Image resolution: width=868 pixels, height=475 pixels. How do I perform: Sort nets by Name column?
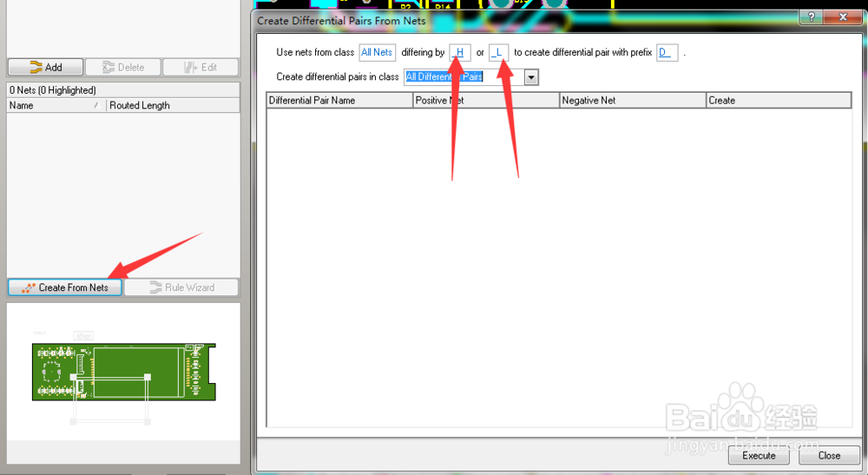(x=56, y=105)
